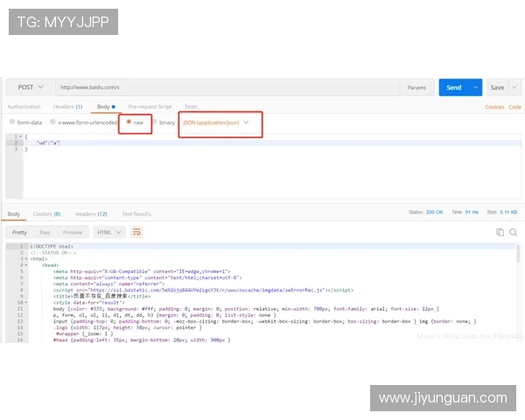This screenshot has width=525, height=420.
Task: Select the binary body radio option
Action: tap(155, 122)
